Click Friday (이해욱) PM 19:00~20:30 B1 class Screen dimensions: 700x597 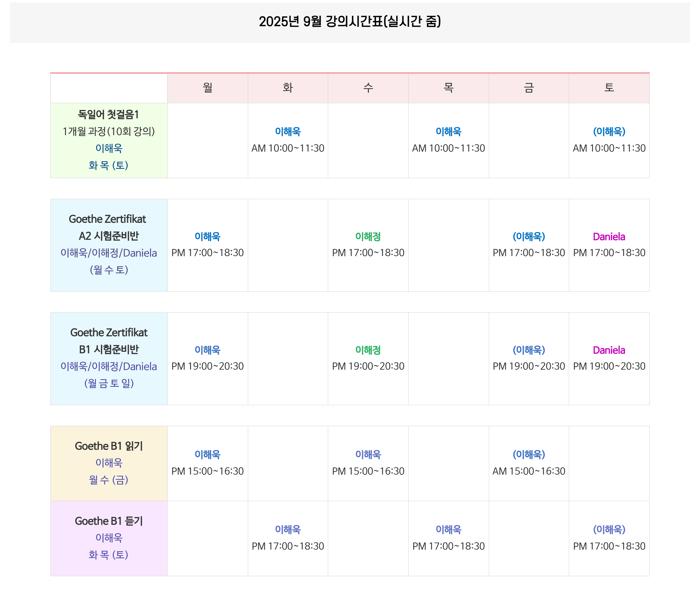coord(529,358)
